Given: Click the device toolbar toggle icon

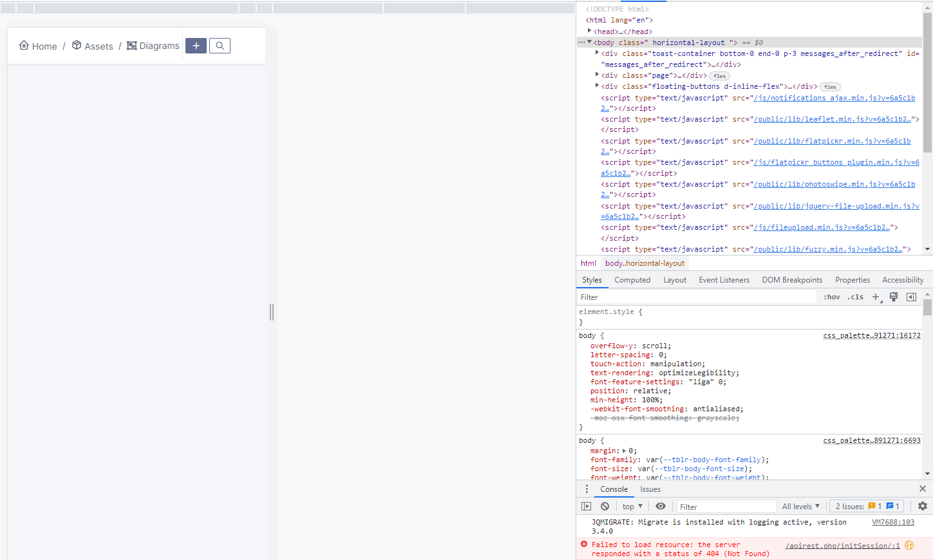Looking at the screenshot, I should pyautogui.click(x=586, y=506).
